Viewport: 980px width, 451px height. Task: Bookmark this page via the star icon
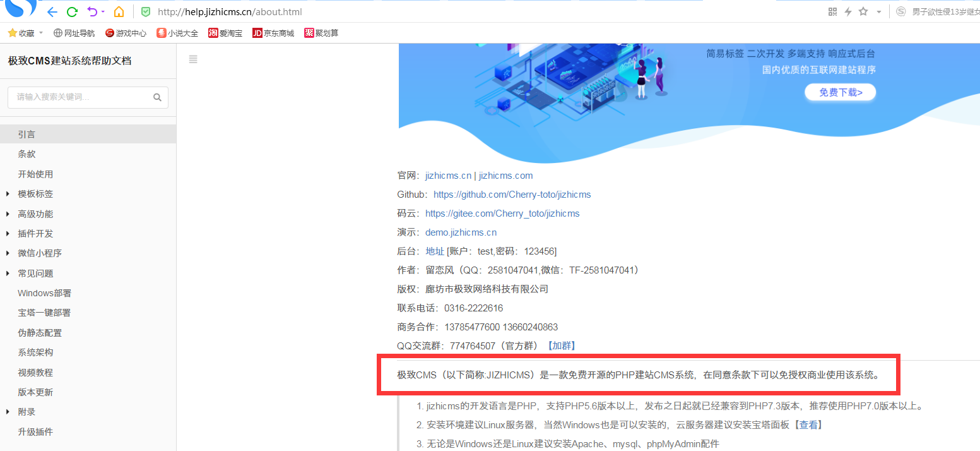click(x=863, y=11)
